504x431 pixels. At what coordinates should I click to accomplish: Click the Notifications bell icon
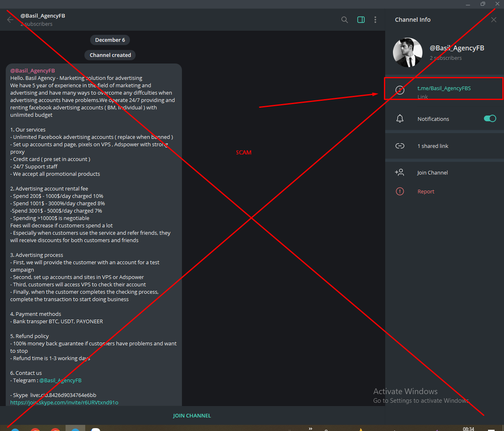(400, 119)
